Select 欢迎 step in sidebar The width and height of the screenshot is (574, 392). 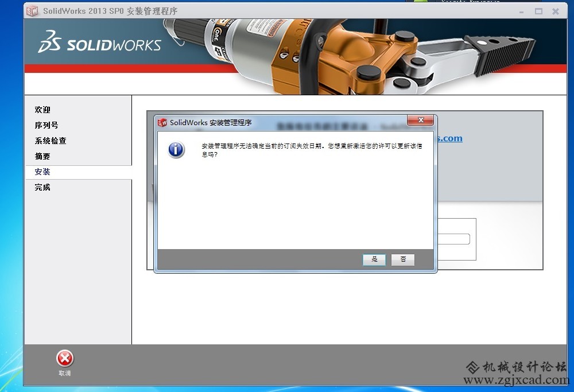[42, 110]
